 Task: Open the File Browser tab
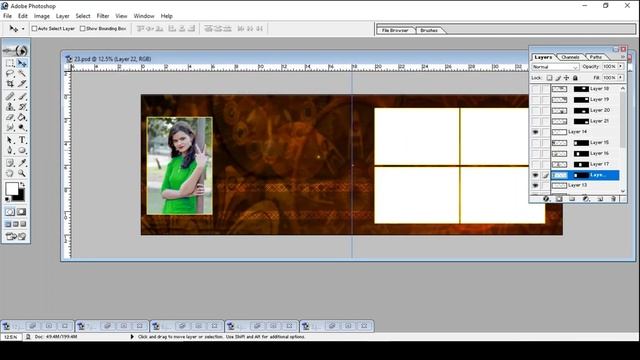(x=395, y=30)
